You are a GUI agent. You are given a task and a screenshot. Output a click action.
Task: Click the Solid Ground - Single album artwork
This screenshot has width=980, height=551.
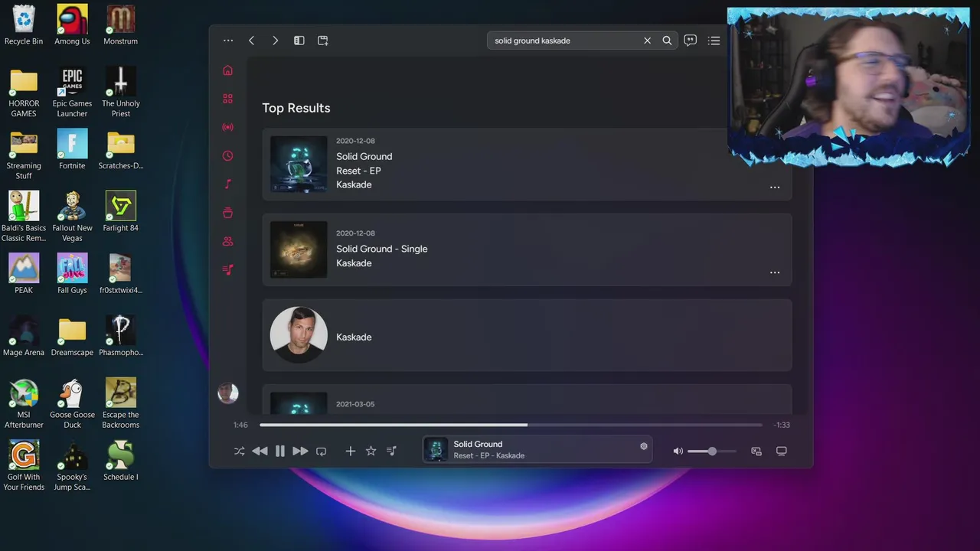[299, 249]
